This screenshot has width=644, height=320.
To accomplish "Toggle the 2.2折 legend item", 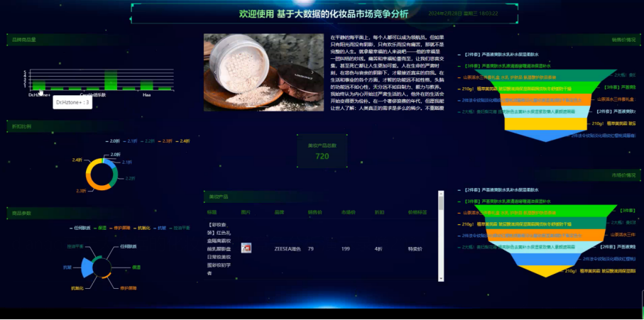I will pyautogui.click(x=148, y=140).
